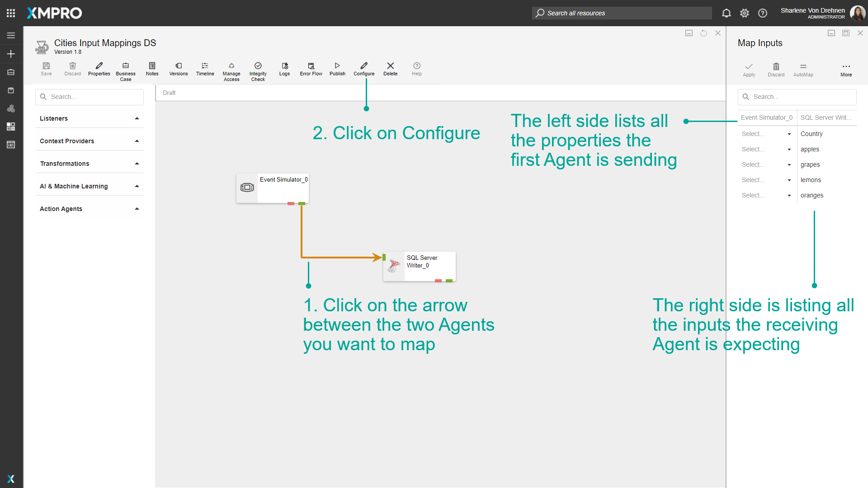
Task: Open the Logs panel
Action: 284,69
